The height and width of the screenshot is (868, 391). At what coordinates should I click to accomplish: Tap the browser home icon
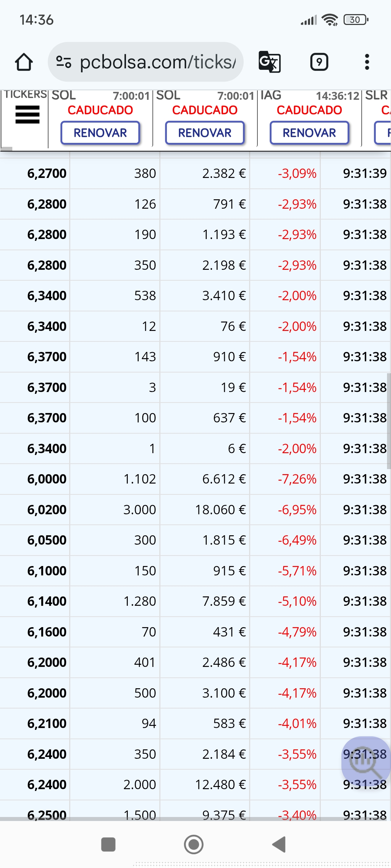(24, 62)
